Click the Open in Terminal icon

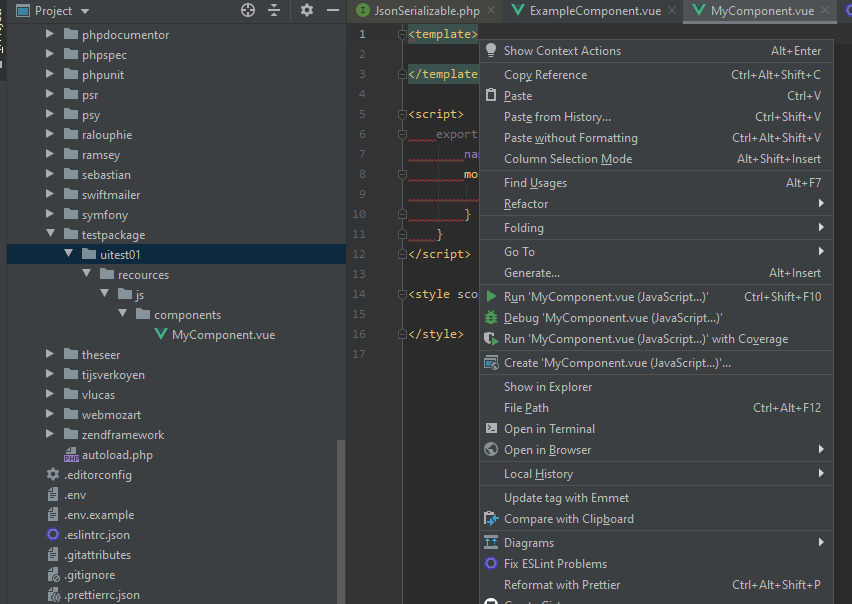(491, 428)
